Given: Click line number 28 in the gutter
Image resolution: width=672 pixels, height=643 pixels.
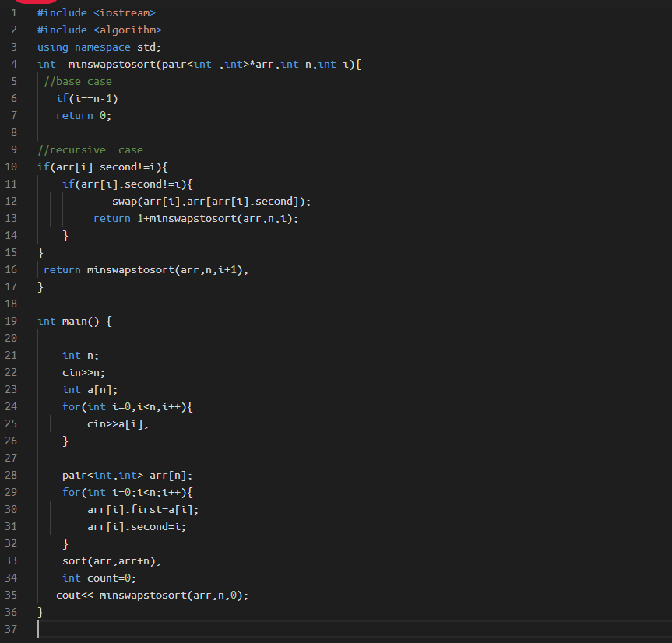Looking at the screenshot, I should pos(11,475).
